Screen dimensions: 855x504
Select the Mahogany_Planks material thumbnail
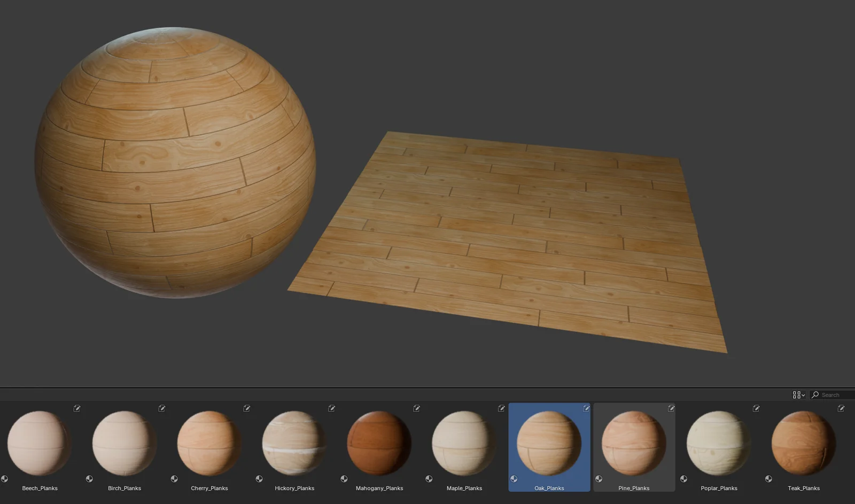coord(378,444)
